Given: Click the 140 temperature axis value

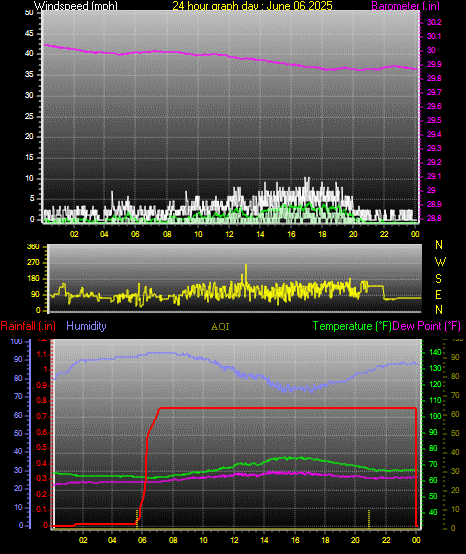Looking at the screenshot, I should (435, 352).
